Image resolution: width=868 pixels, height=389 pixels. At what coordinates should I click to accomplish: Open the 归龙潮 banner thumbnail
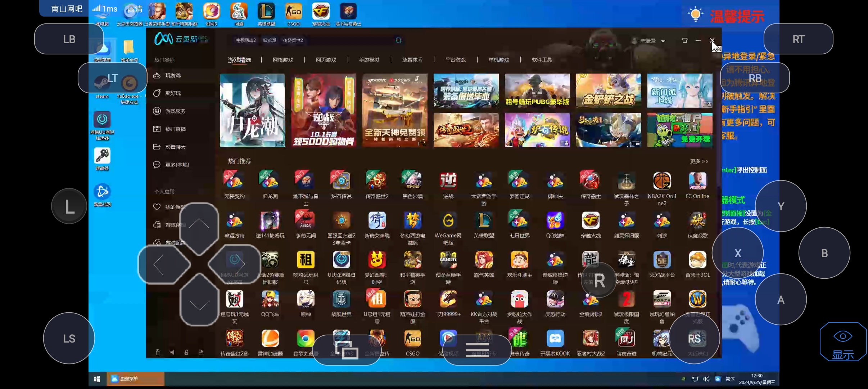[252, 110]
